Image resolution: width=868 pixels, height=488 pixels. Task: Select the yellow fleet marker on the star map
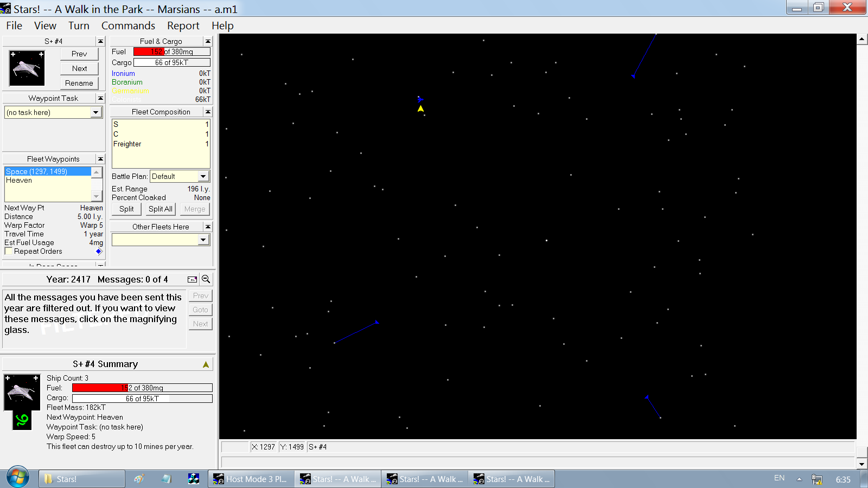[420, 109]
